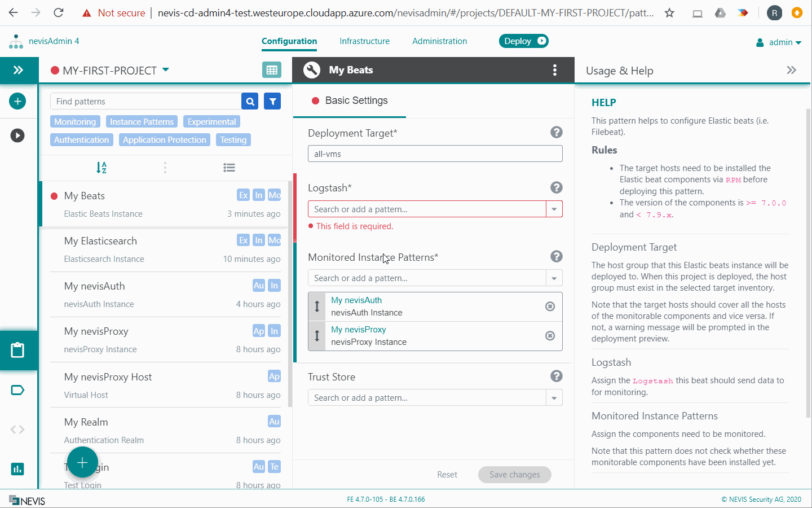Collapse the Usage & Help panel
The width and height of the screenshot is (812, 508).
click(792, 70)
